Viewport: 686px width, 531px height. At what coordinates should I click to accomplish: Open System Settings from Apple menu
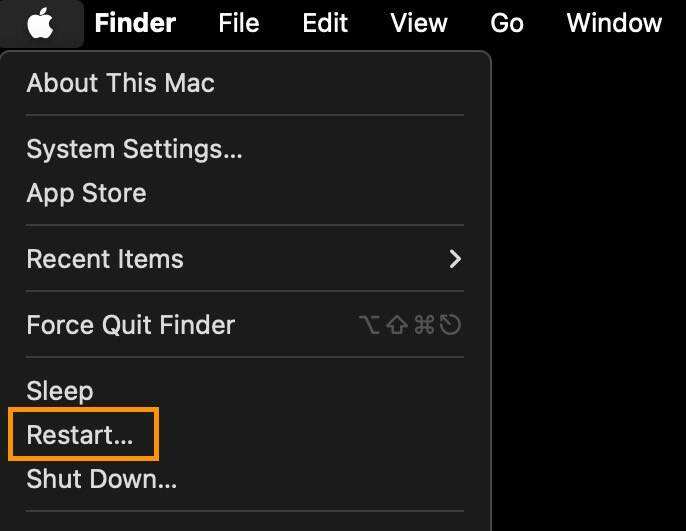click(134, 149)
